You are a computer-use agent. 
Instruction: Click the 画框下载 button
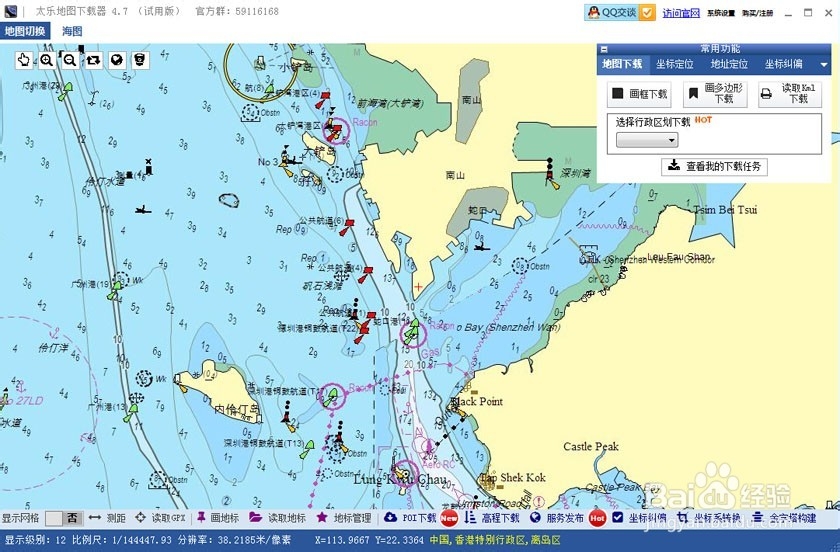coord(639,94)
